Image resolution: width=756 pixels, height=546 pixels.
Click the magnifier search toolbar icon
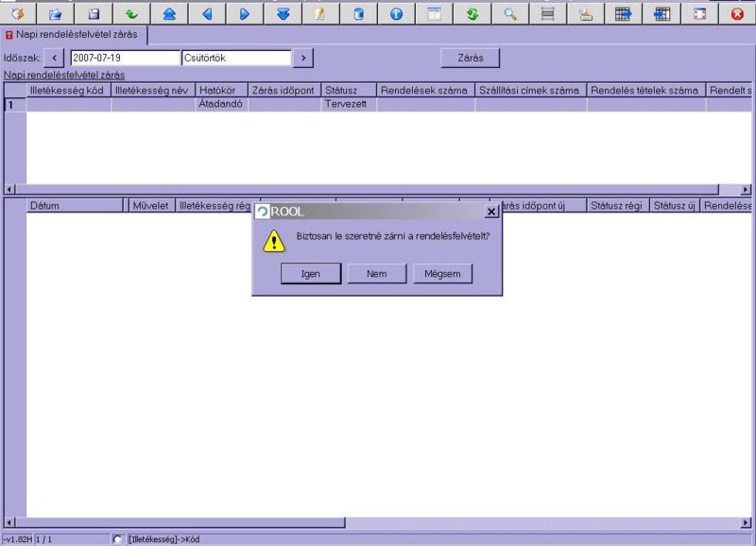click(509, 14)
